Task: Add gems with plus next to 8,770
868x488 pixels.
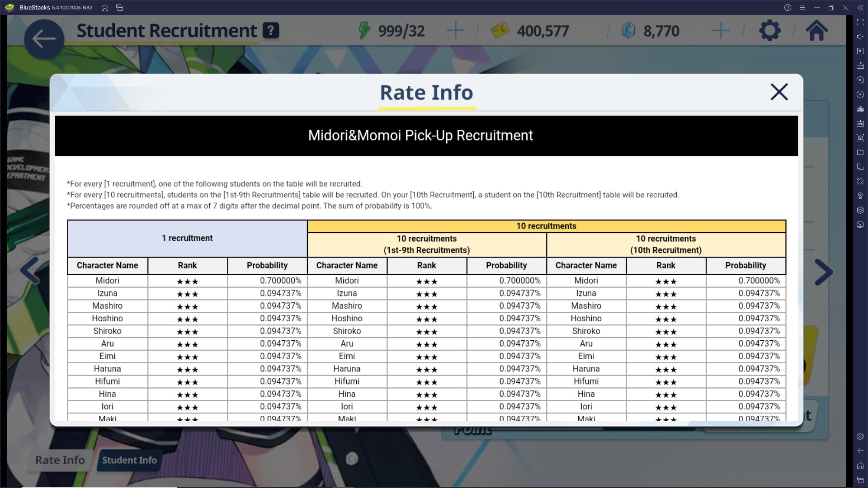Action: (721, 31)
